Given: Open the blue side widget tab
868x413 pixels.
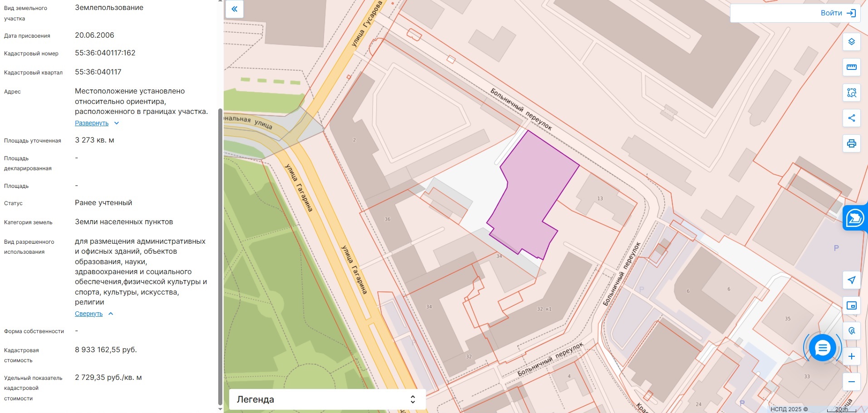Looking at the screenshot, I should coord(855,218).
